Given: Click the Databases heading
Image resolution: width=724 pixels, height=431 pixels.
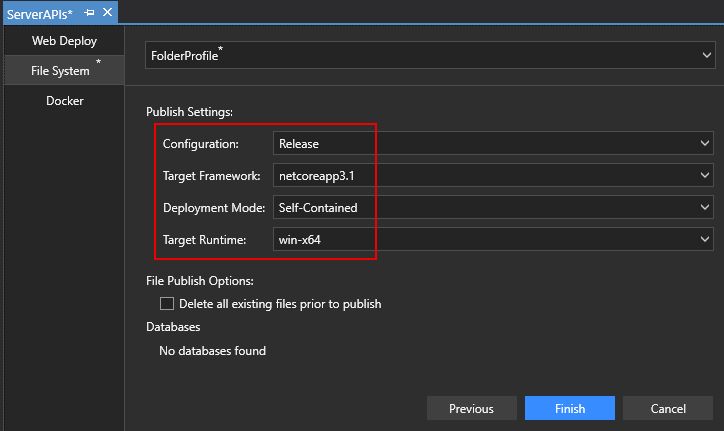Looking at the screenshot, I should (x=173, y=327).
